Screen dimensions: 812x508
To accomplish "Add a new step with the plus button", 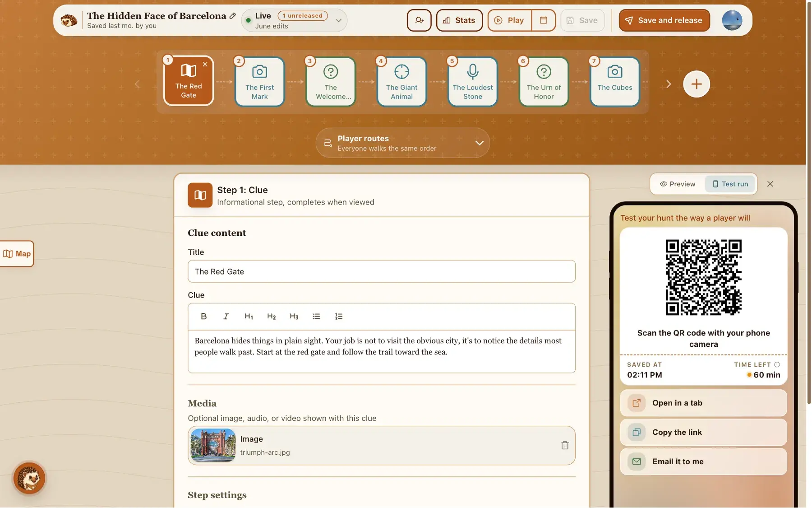I will tap(696, 84).
